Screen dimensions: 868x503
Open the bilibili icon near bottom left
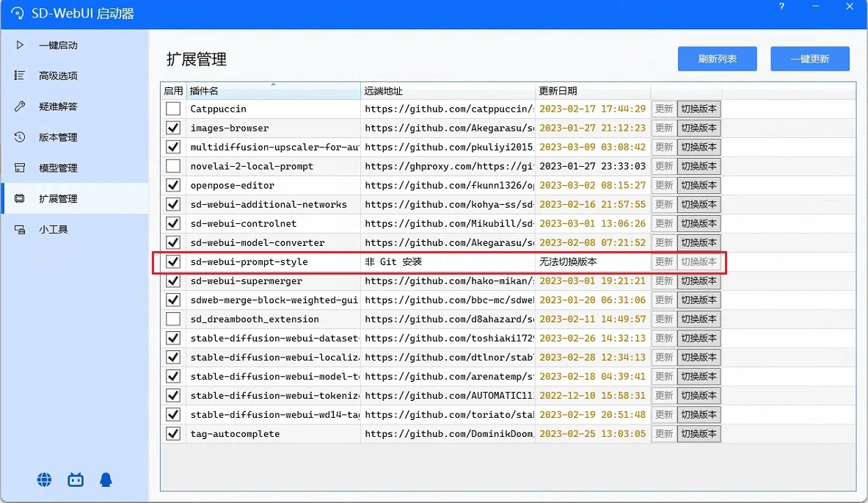(75, 480)
